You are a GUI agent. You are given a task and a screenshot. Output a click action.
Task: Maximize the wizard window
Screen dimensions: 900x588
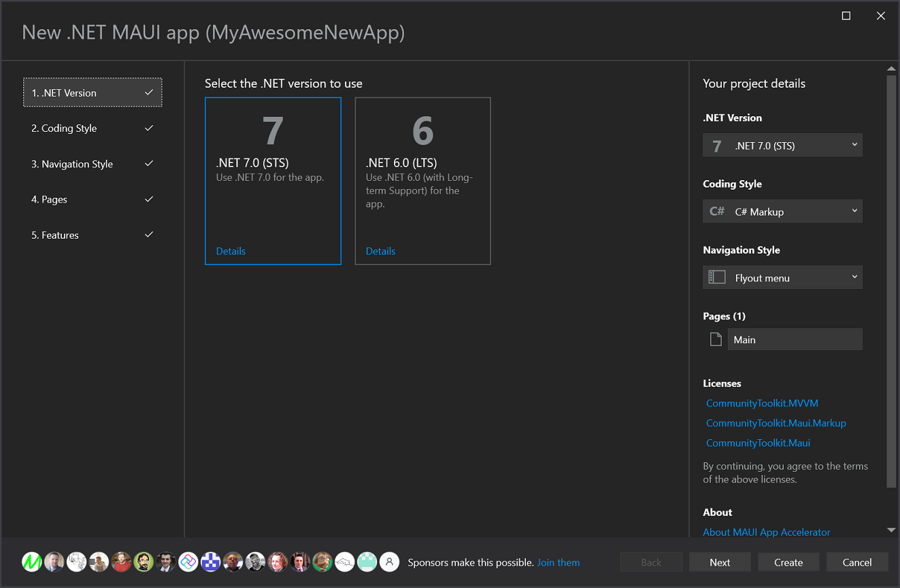pyautogui.click(x=846, y=16)
